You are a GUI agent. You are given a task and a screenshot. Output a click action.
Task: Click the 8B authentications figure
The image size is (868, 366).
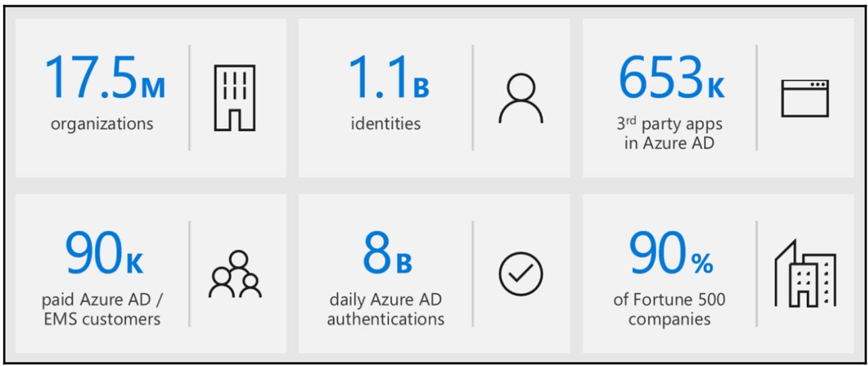386,257
